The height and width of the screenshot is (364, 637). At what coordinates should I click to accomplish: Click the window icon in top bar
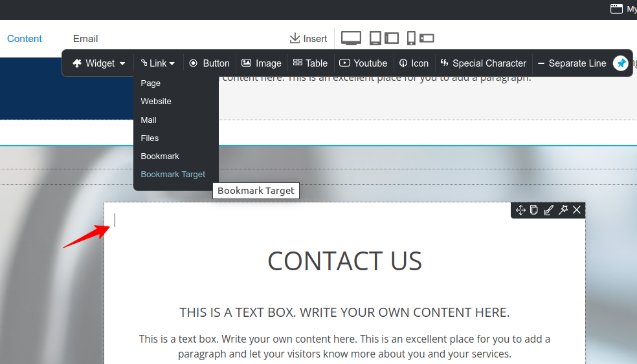pyautogui.click(x=616, y=8)
